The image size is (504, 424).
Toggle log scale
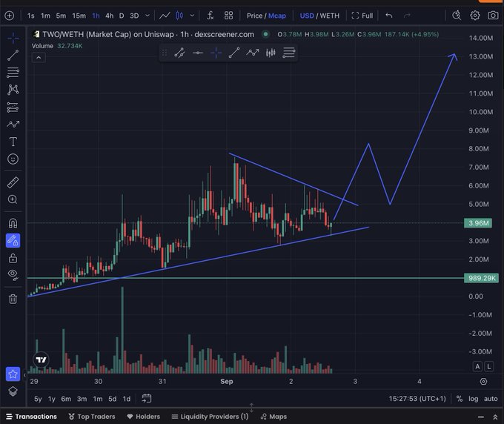473,399
